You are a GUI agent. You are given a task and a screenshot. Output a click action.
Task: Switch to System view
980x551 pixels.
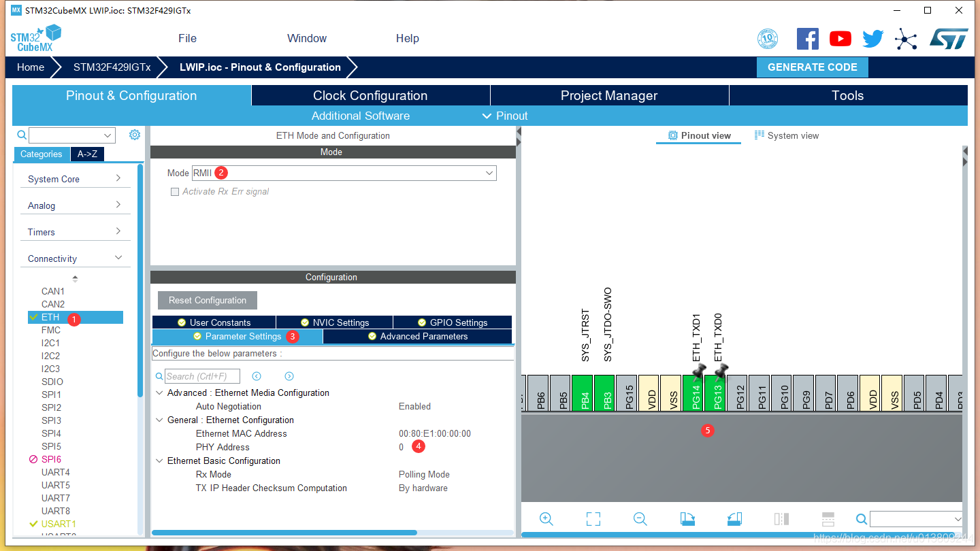coord(787,135)
